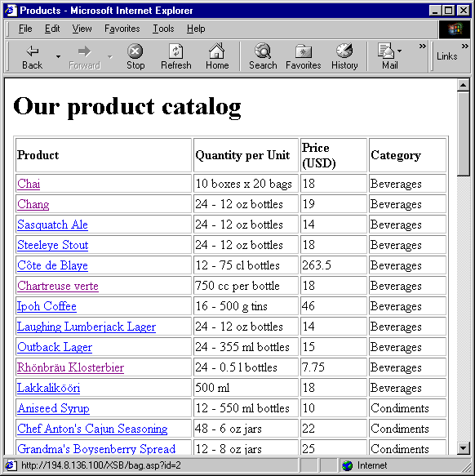Open the Aniseed Syrup link
The width and height of the screenshot is (475, 476).
click(53, 408)
